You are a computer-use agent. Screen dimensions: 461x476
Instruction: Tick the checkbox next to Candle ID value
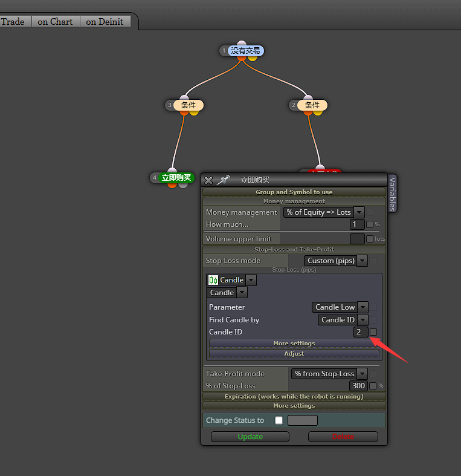pos(373,332)
